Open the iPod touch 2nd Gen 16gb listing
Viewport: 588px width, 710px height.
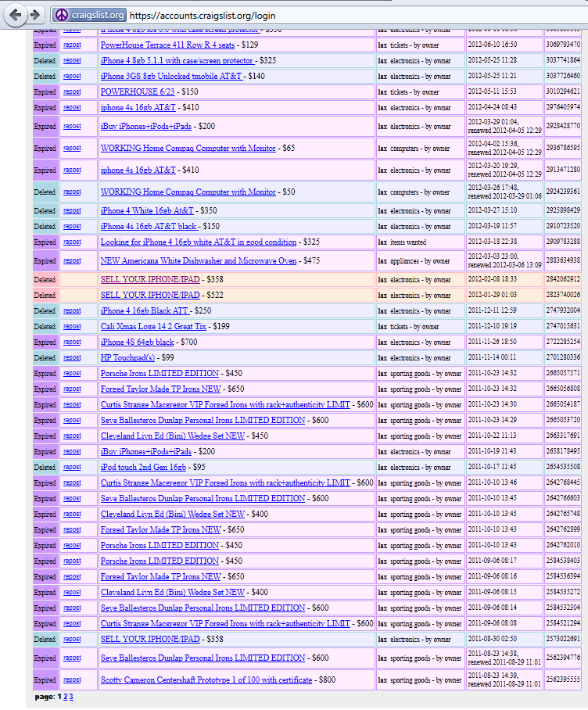143,468
